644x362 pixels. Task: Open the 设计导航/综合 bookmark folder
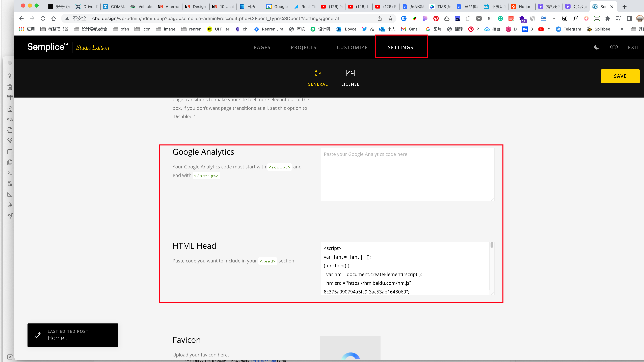pos(91,29)
